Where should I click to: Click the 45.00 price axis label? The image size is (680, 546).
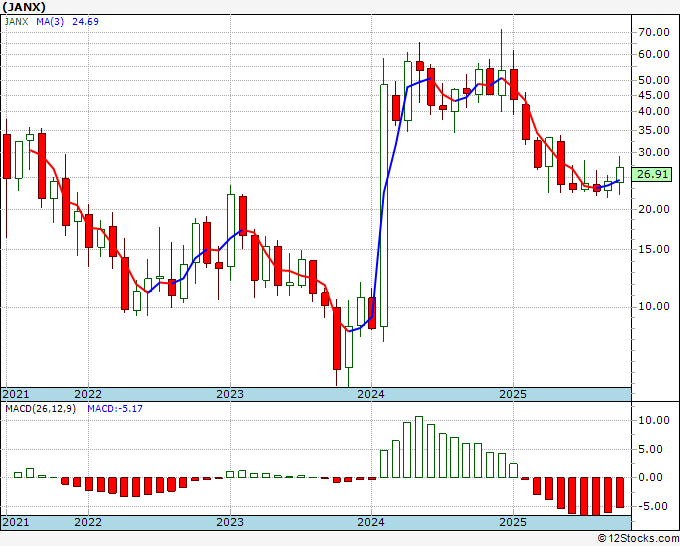(653, 96)
